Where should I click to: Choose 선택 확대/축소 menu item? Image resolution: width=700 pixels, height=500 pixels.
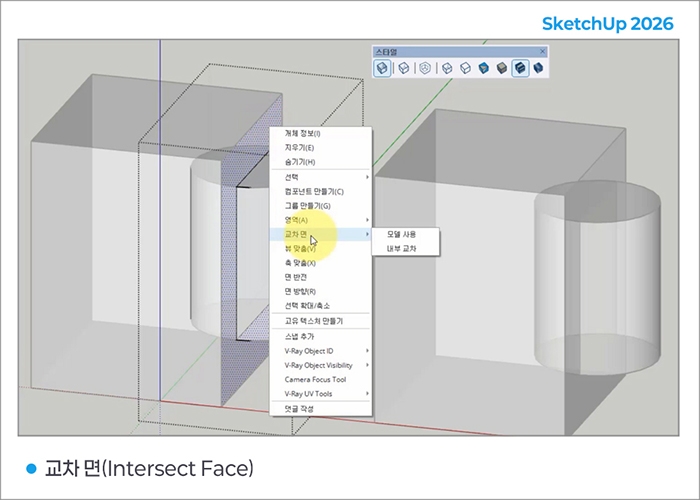[321, 306]
